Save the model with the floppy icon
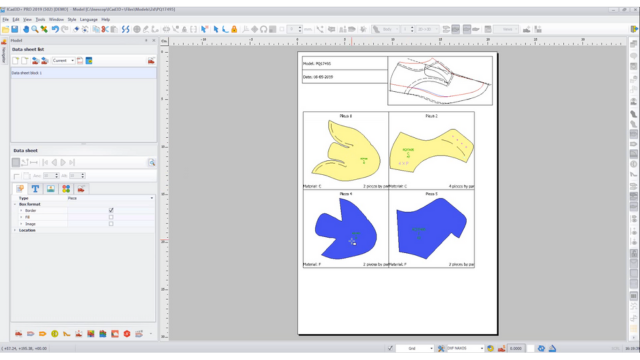The height and width of the screenshot is (360, 640). click(15, 29)
